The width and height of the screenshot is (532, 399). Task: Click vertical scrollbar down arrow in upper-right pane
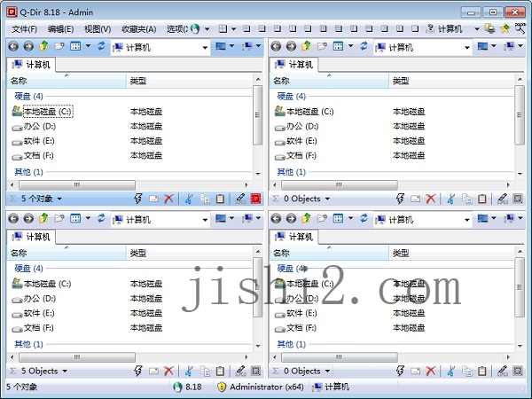[x=520, y=174]
